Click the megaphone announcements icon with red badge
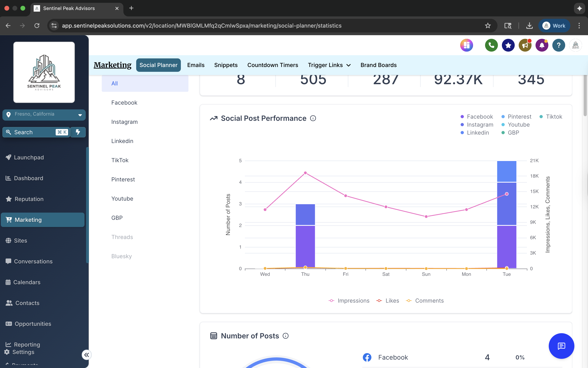Image resolution: width=588 pixels, height=368 pixels. (525, 45)
